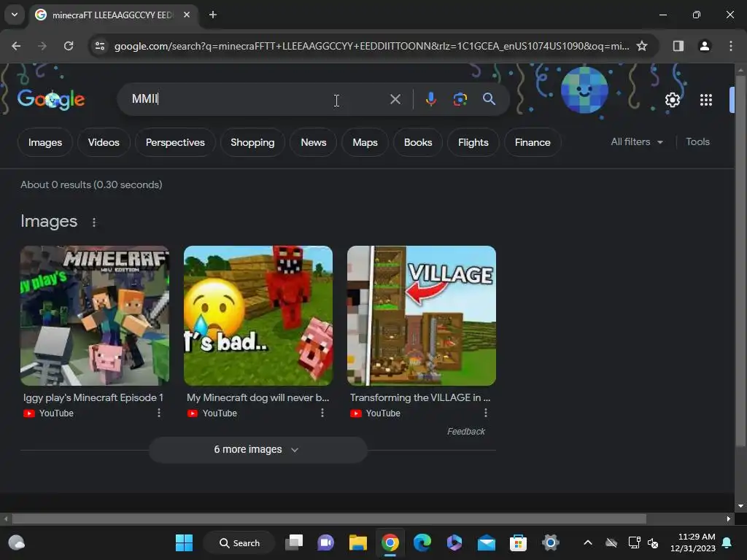Show hidden system tray icons
The height and width of the screenshot is (560, 747).
point(588,542)
